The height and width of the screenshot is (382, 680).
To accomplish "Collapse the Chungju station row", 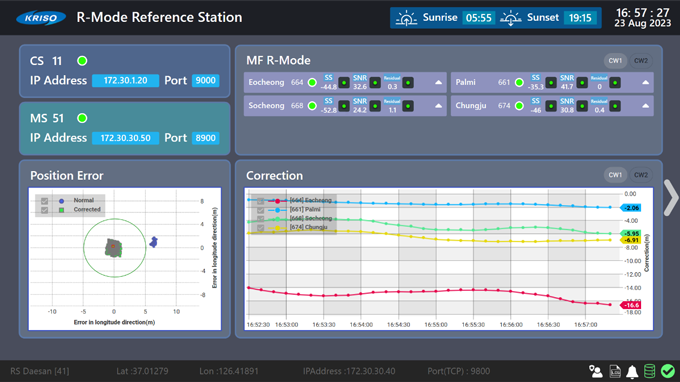I will [x=645, y=106].
